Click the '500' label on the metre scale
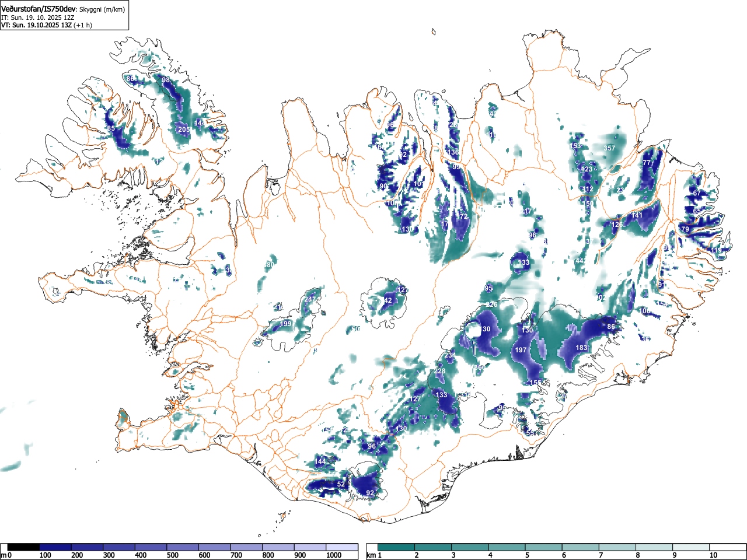Screen dimensions: 747x560 tap(172, 555)
